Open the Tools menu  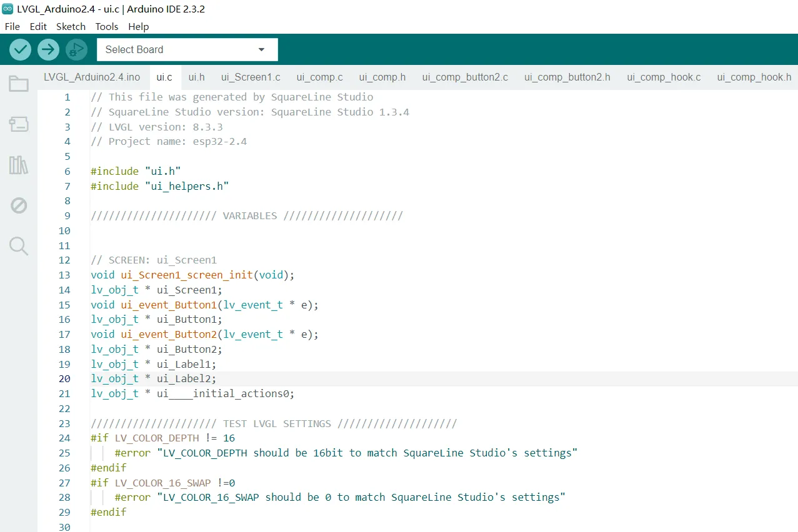(107, 26)
